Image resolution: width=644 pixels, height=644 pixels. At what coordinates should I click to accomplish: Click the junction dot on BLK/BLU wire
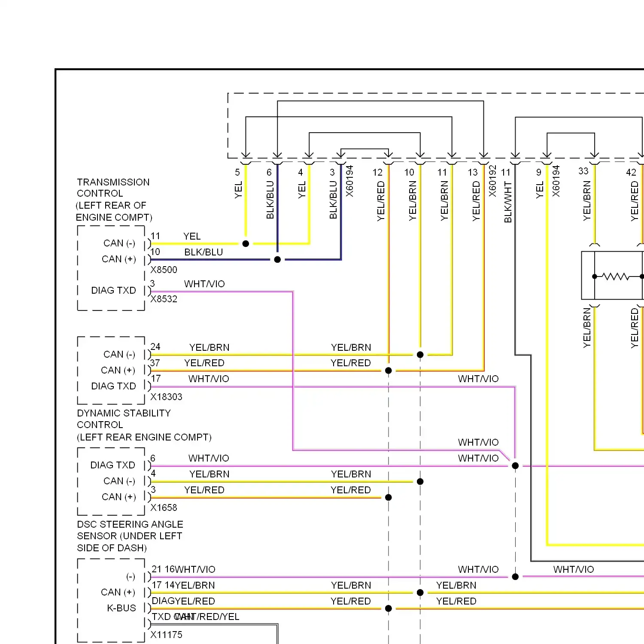277,259
